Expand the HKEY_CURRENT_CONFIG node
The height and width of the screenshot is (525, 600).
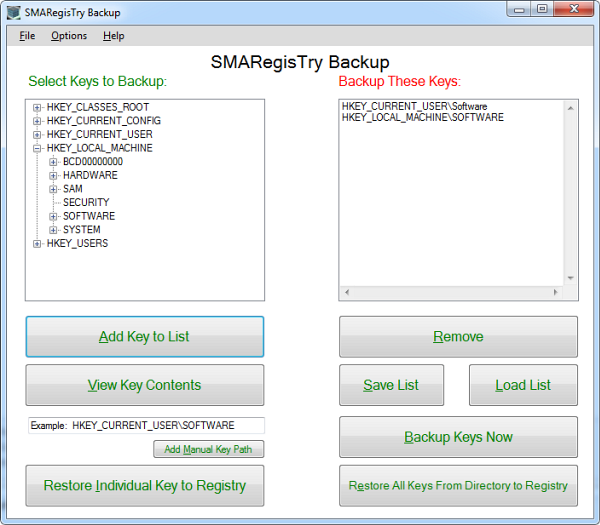37,121
